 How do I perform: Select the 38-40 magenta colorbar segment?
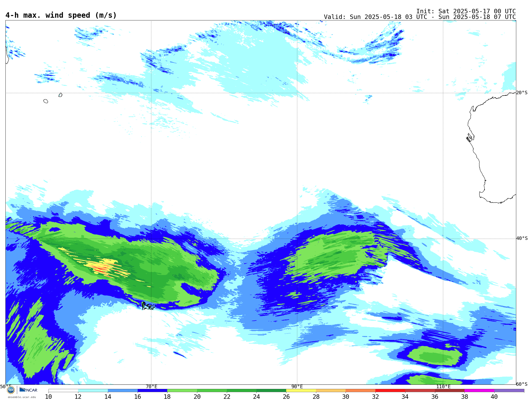[x=479, y=391]
